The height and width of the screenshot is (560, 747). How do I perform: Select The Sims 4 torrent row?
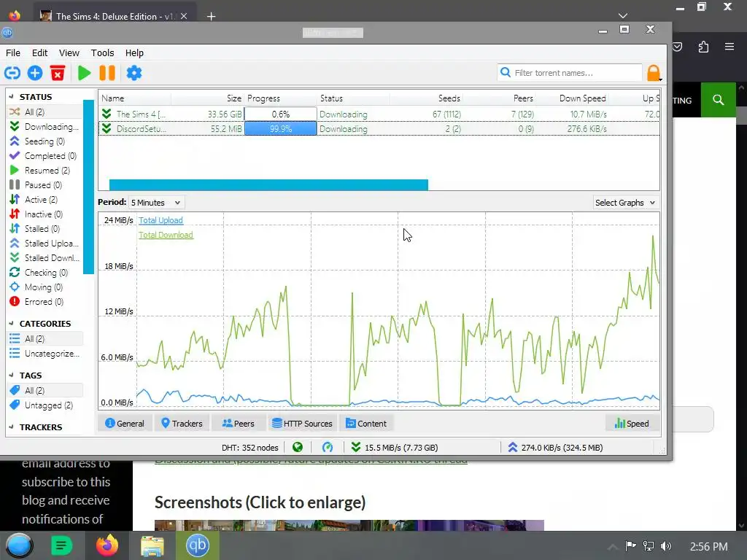379,114
